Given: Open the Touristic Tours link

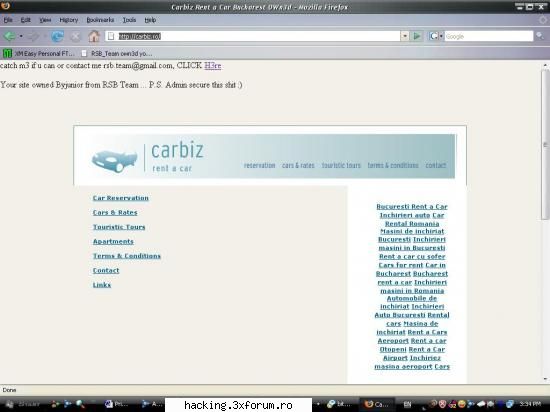Looking at the screenshot, I should tap(119, 227).
